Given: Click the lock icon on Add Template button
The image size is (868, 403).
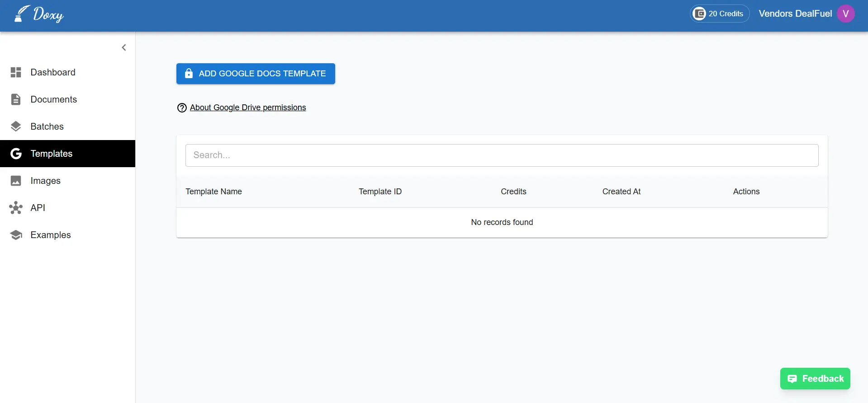Looking at the screenshot, I should 189,73.
